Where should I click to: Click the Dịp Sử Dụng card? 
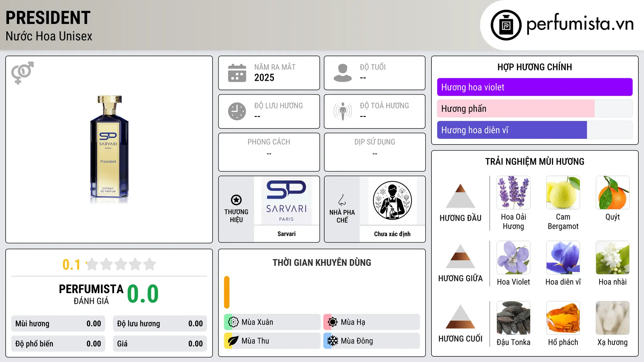coord(375,152)
